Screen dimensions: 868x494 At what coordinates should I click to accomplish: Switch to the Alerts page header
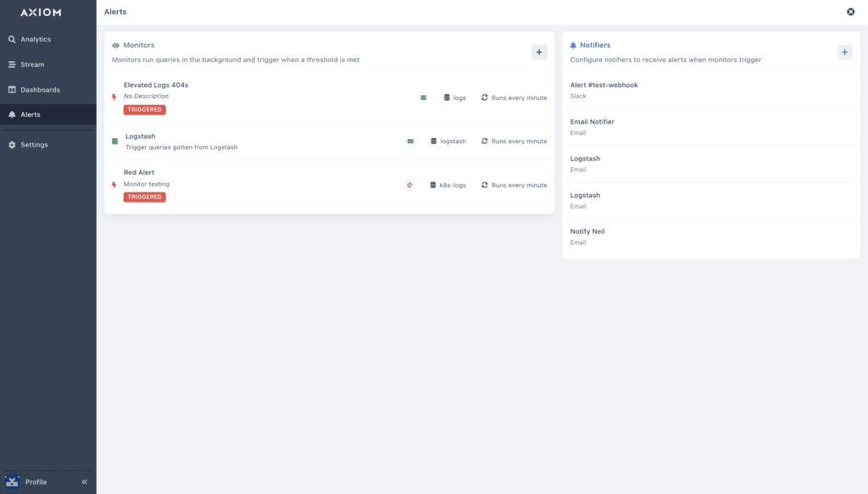point(115,12)
